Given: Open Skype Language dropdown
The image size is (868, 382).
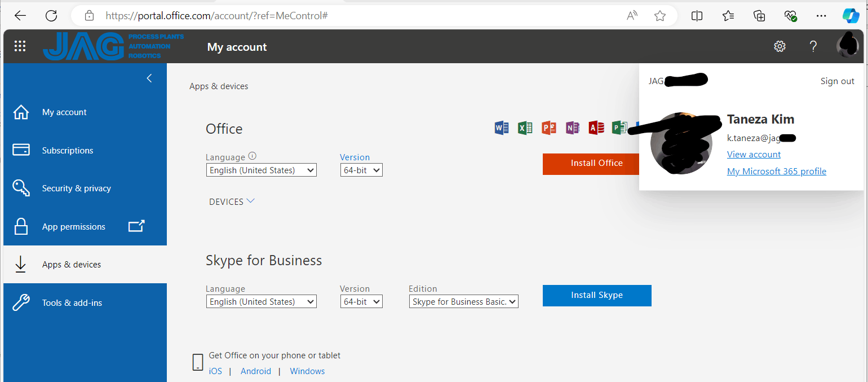Looking at the screenshot, I should tap(262, 301).
